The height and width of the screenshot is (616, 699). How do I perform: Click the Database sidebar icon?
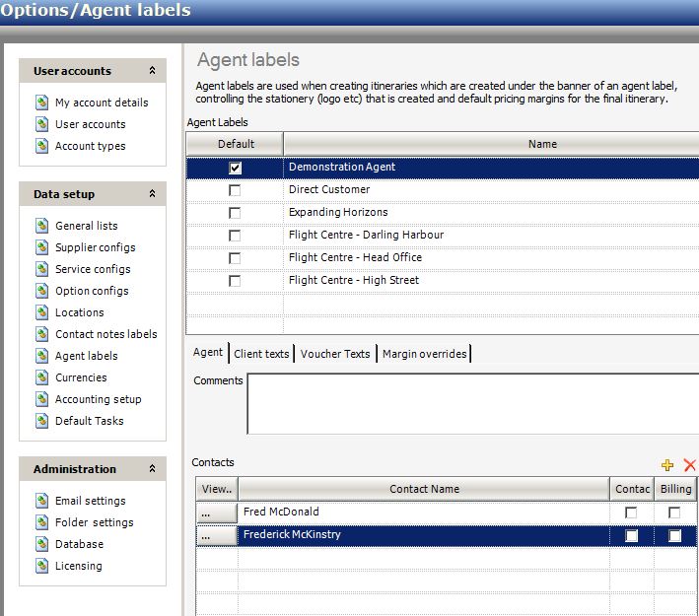point(41,544)
